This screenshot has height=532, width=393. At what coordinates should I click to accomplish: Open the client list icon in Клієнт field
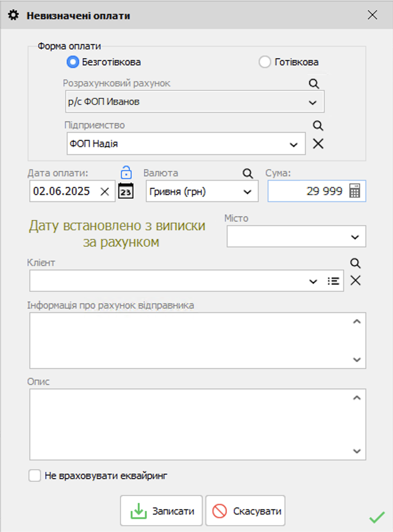333,281
